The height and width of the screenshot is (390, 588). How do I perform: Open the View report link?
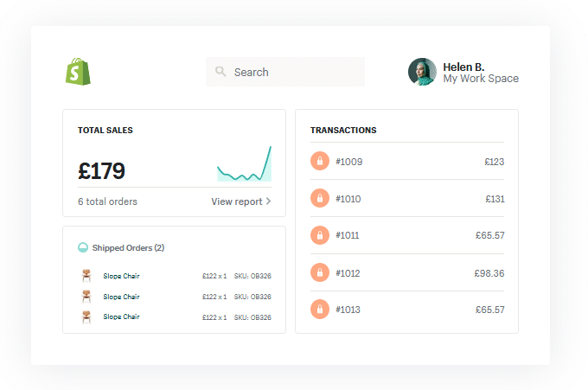[236, 201]
